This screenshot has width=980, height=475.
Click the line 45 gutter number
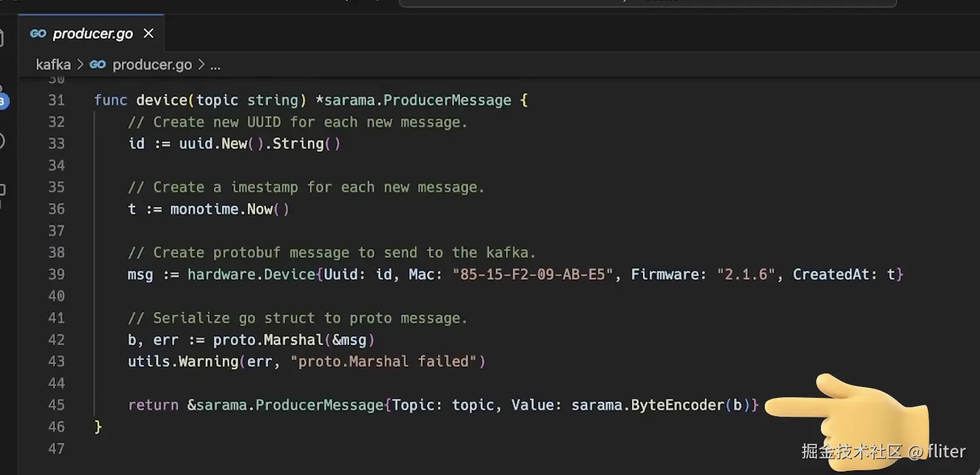tap(56, 405)
